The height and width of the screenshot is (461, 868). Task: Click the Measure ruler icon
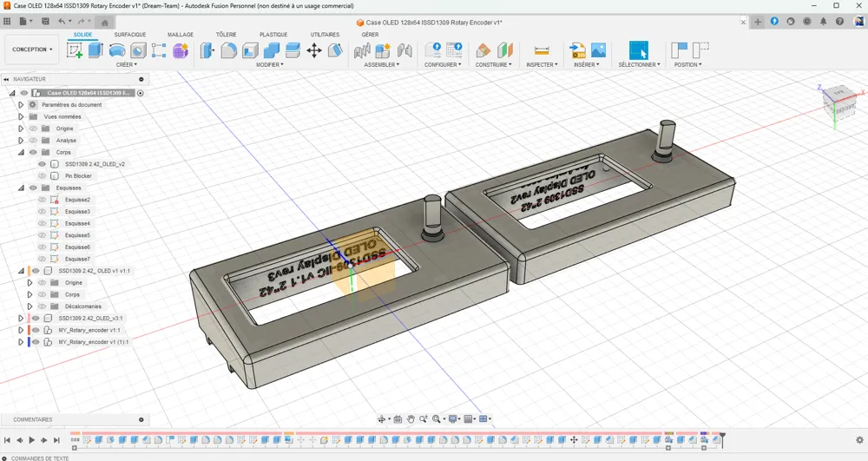[x=542, y=50]
